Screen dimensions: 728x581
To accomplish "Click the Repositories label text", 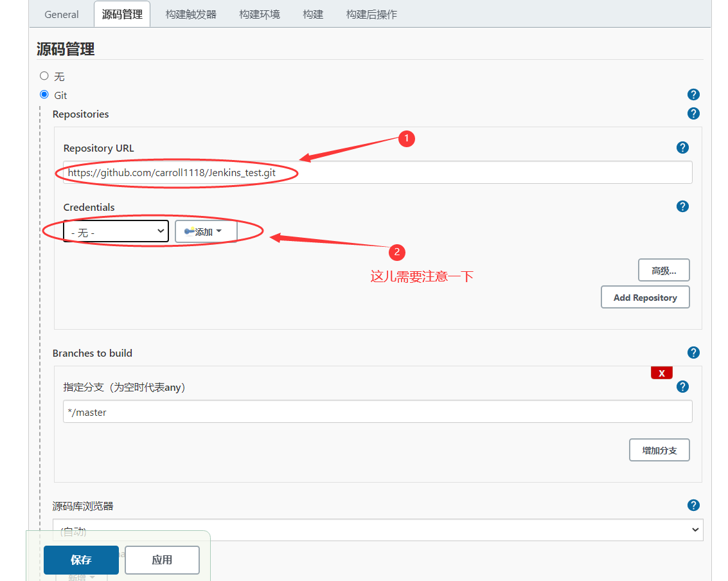I will click(x=81, y=114).
